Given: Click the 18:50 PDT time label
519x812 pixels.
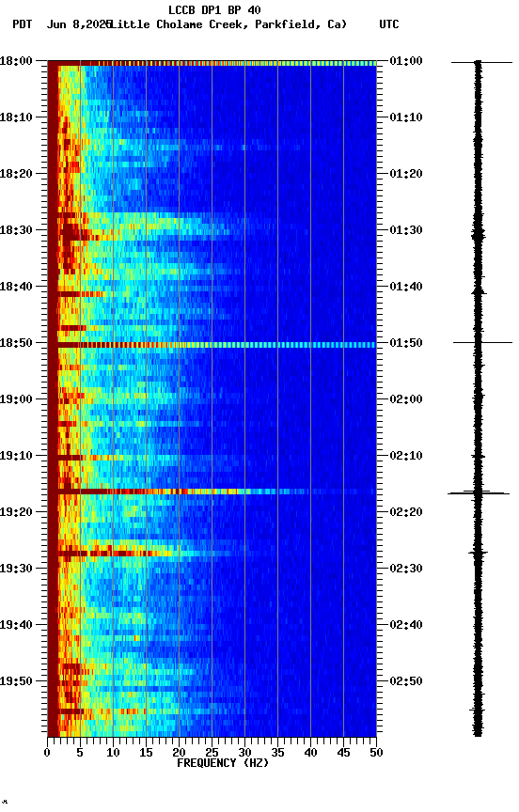Looking at the screenshot, I should coord(16,343).
